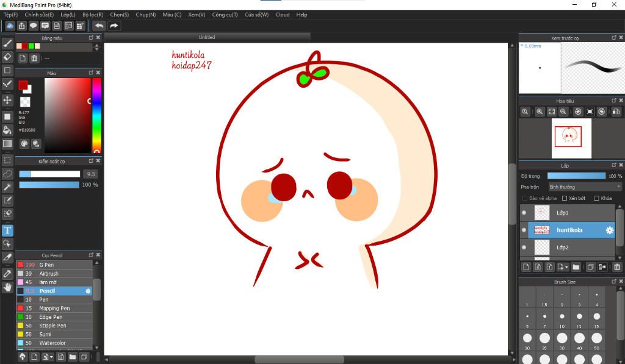This screenshot has width=625, height=364.
Task: Select the Magic Wand tool
Action: pyautogui.click(x=7, y=187)
